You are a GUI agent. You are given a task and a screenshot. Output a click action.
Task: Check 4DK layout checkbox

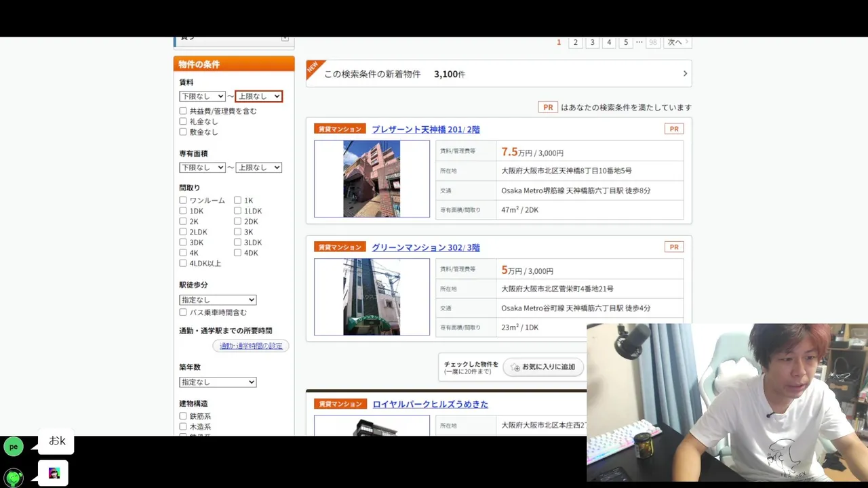237,253
